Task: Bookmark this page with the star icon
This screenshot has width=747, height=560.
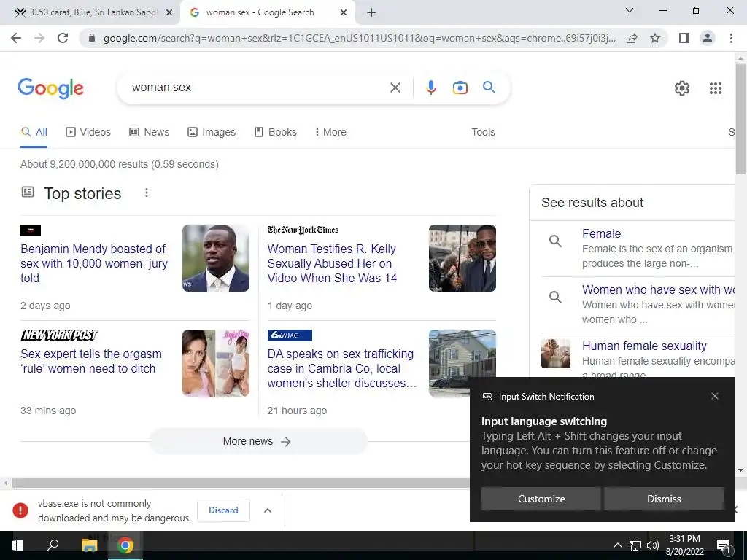Action: (655, 38)
